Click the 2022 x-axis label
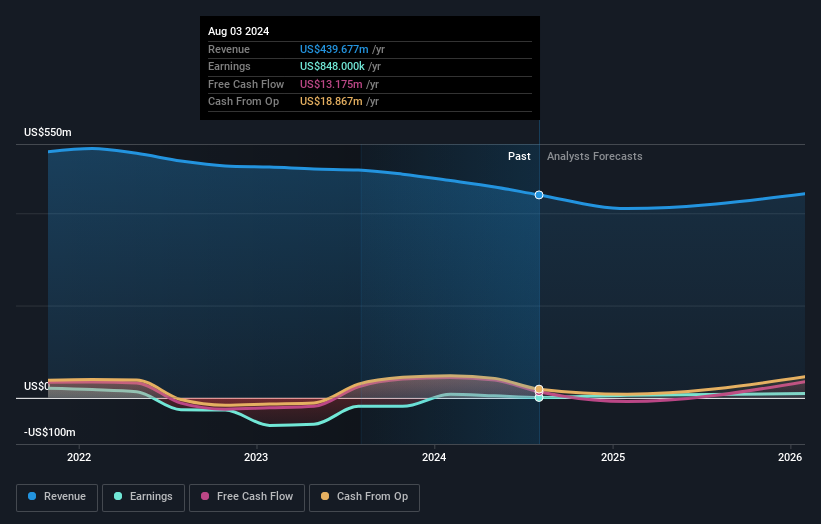Screen dimensions: 821x524 [79, 457]
